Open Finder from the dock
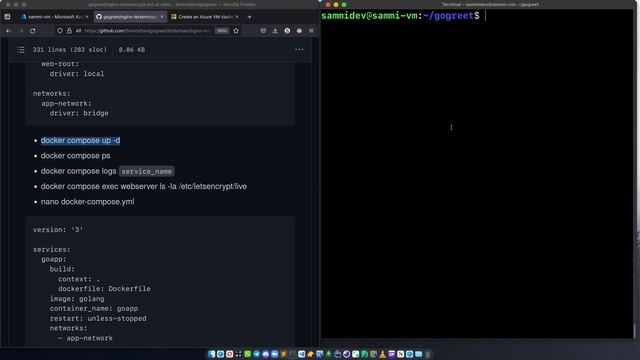The image size is (640, 360). 211,354
